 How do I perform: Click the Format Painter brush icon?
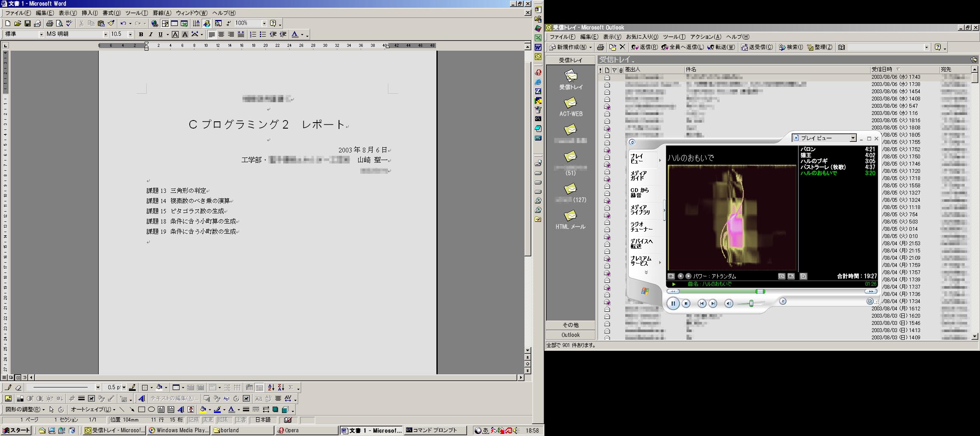[111, 23]
